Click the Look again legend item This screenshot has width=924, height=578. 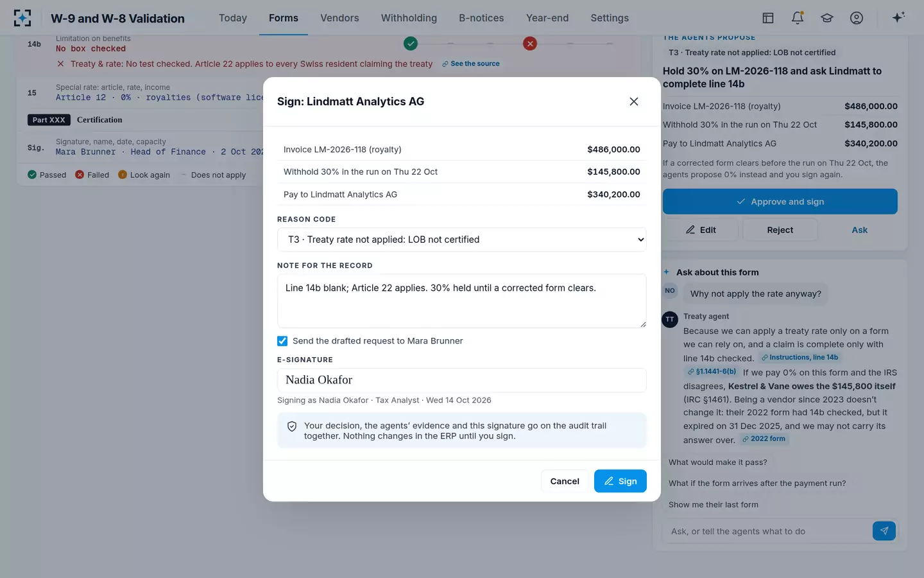[x=144, y=175]
